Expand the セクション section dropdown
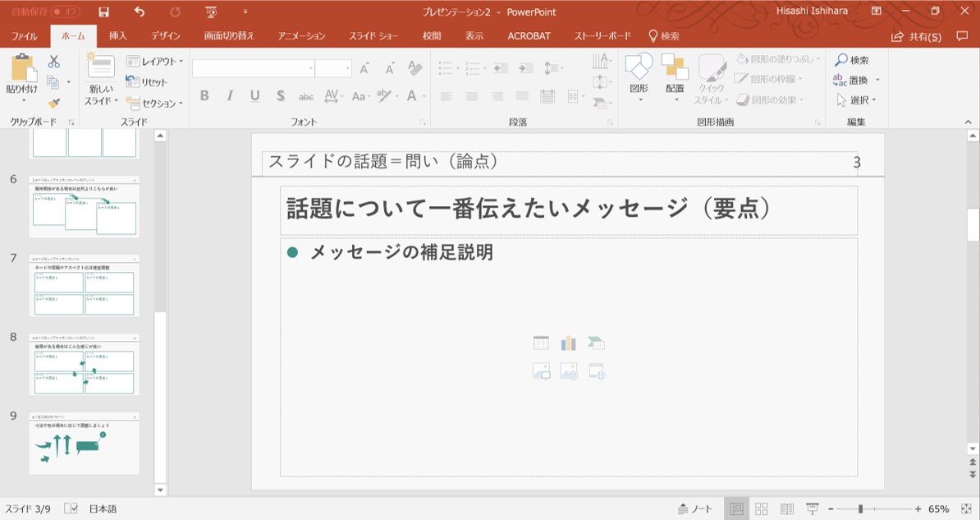 pyautogui.click(x=154, y=104)
